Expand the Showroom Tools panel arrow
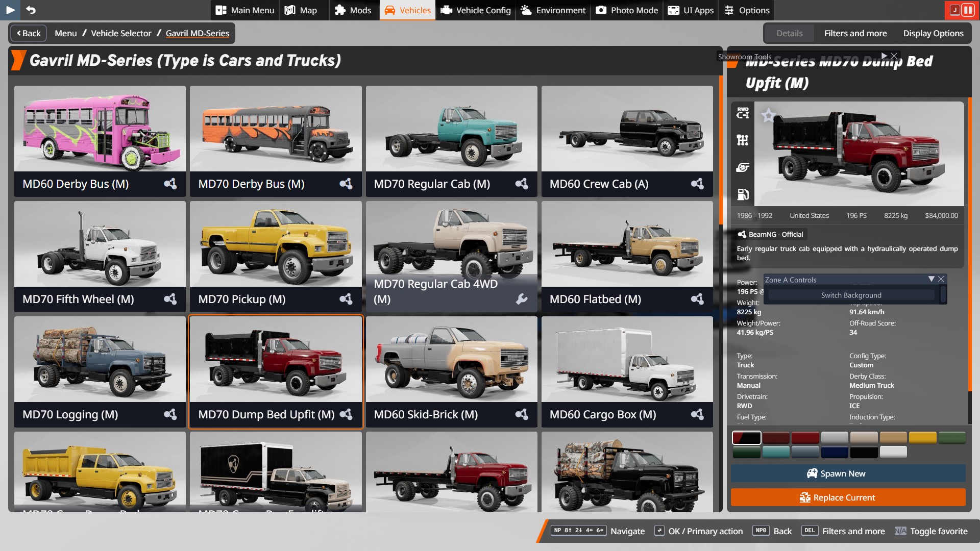This screenshot has width=980, height=551. 884,56
